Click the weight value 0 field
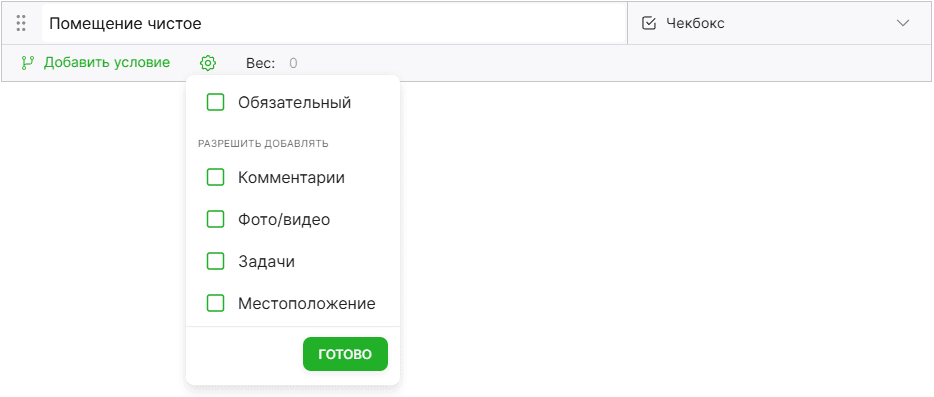The image size is (934, 397). point(293,63)
